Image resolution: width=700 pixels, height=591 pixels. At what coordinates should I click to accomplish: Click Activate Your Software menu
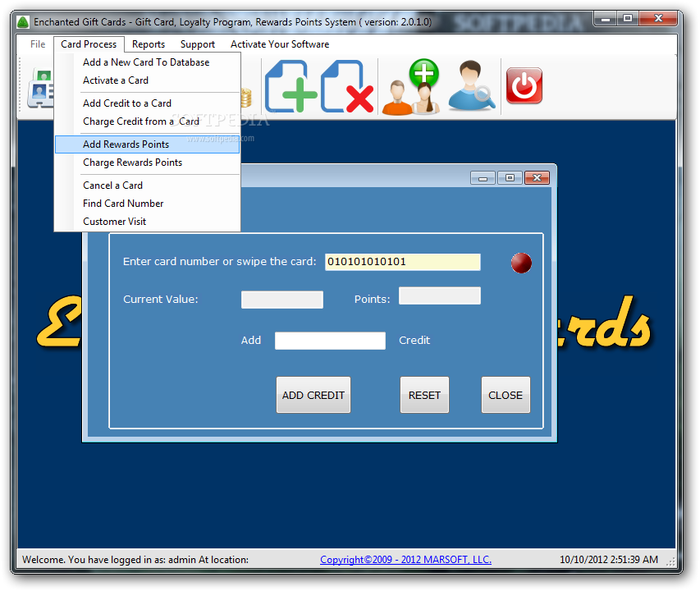tap(280, 44)
